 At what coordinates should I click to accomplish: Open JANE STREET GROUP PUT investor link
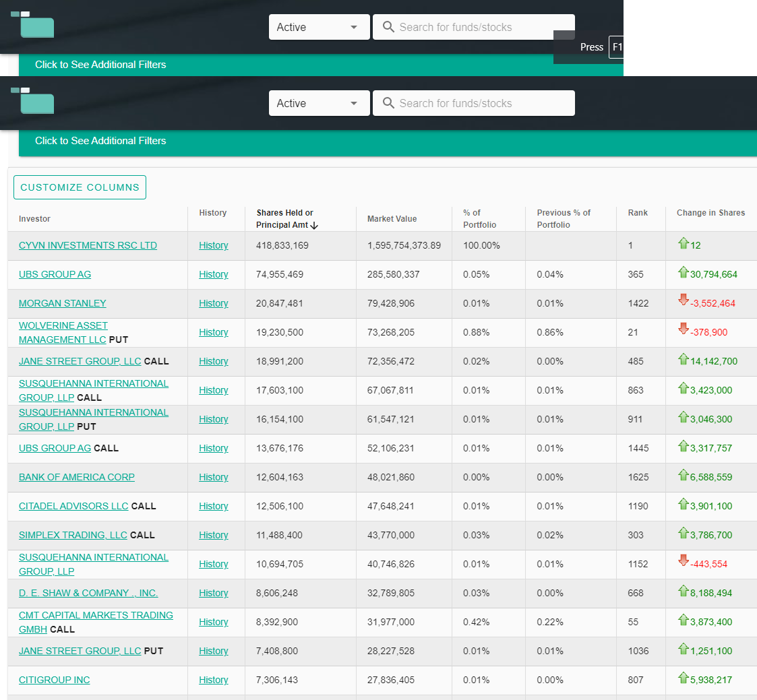click(x=80, y=650)
